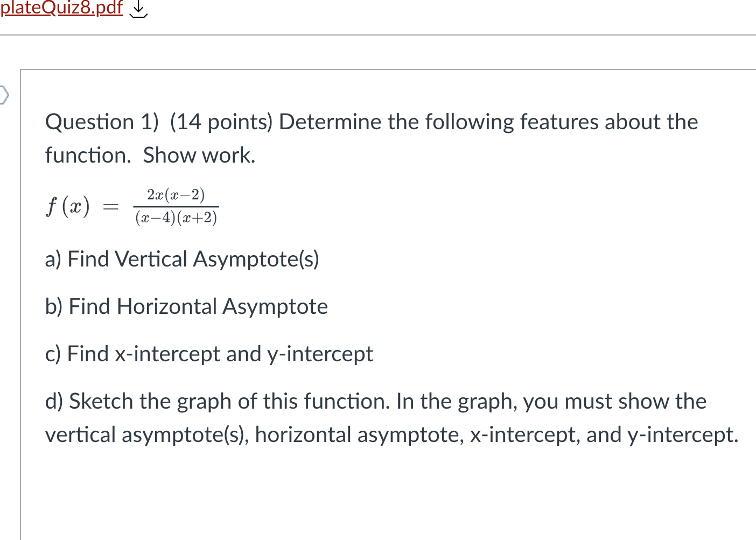Viewport: 756px width, 540px height.
Task: Click the equals sign in the formula
Action: [110, 206]
